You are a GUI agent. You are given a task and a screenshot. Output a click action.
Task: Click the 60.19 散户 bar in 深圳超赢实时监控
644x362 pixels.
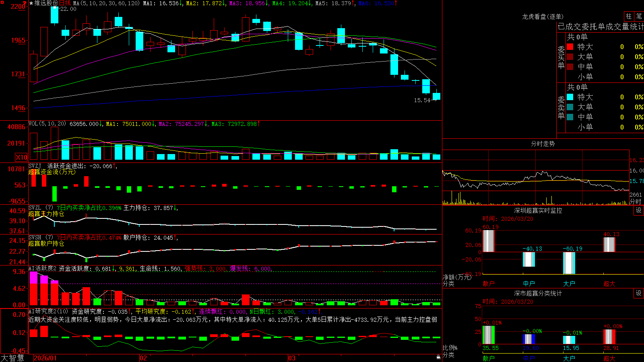coord(489,241)
